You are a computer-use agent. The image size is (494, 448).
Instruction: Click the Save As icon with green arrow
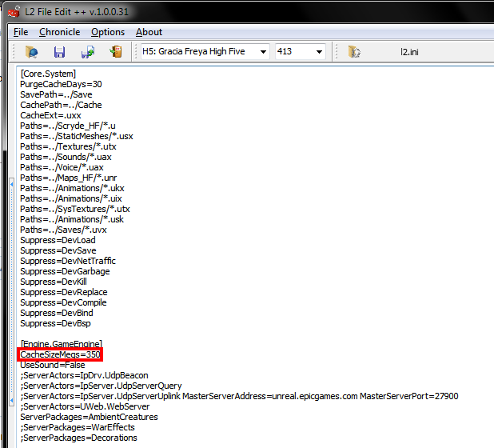pyautogui.click(x=88, y=52)
